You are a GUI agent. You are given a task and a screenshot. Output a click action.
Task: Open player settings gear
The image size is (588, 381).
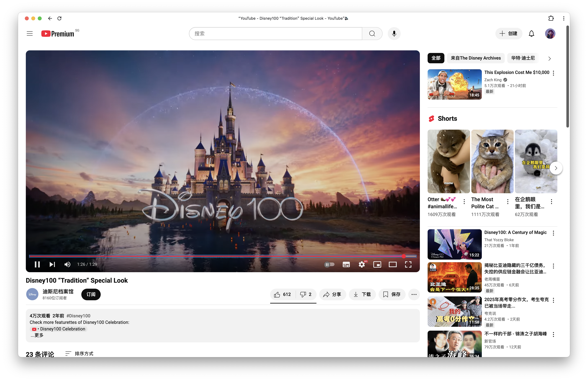point(362,264)
